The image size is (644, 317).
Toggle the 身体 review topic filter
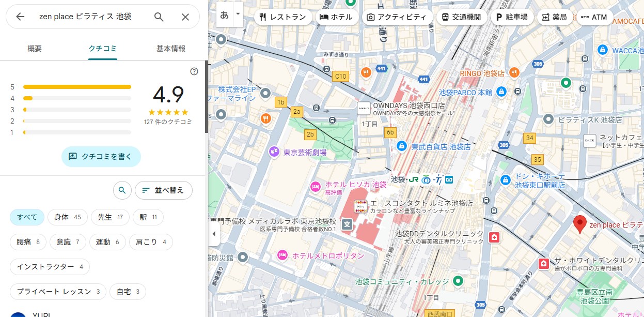(67, 217)
